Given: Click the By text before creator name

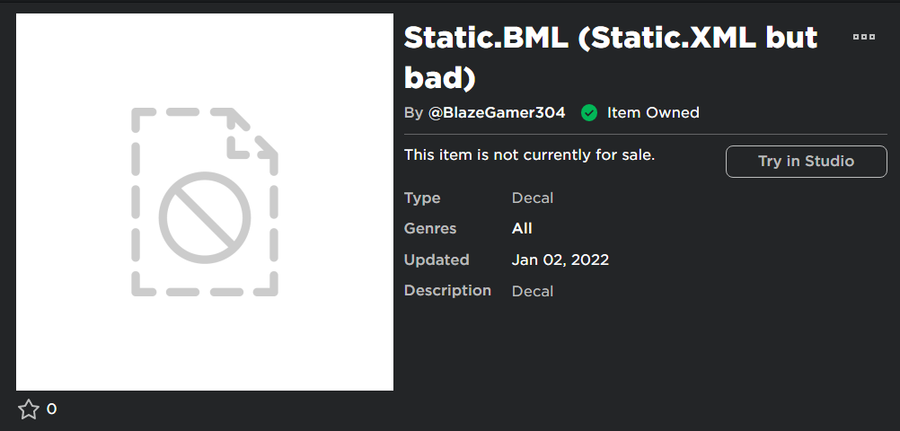Looking at the screenshot, I should click(413, 113).
